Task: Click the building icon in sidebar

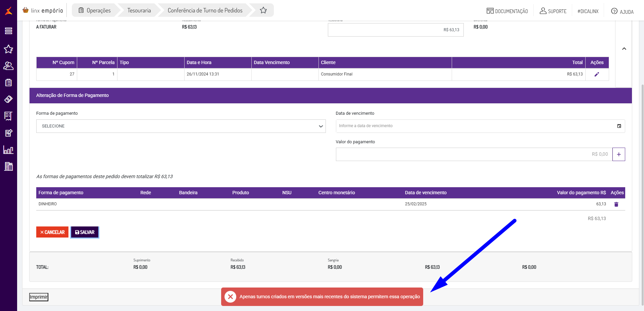Action: [8, 166]
